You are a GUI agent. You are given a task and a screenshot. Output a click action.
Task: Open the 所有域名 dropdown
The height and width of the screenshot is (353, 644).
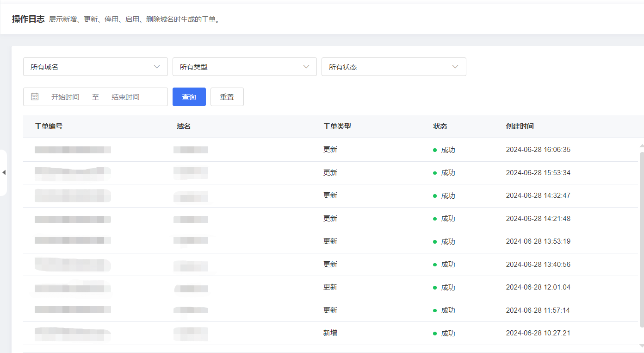point(95,67)
